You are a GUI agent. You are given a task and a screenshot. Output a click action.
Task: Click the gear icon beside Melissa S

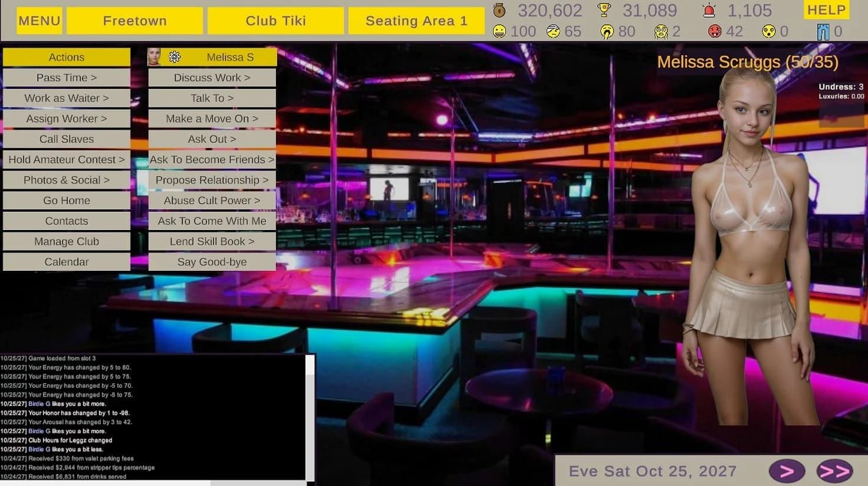[173, 57]
